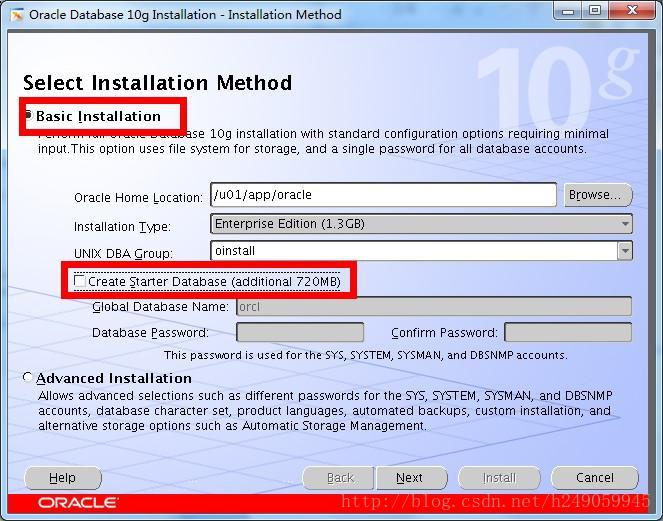Click the Global Database Name field

click(434, 306)
